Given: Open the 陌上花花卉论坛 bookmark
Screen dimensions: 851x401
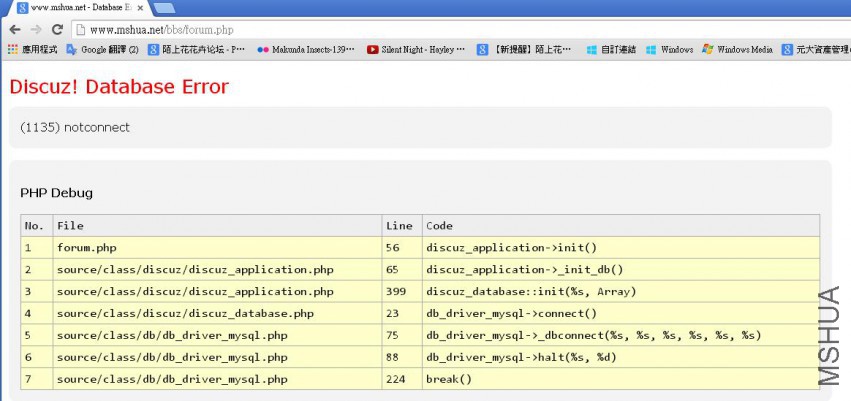Looking at the screenshot, I should [197, 49].
